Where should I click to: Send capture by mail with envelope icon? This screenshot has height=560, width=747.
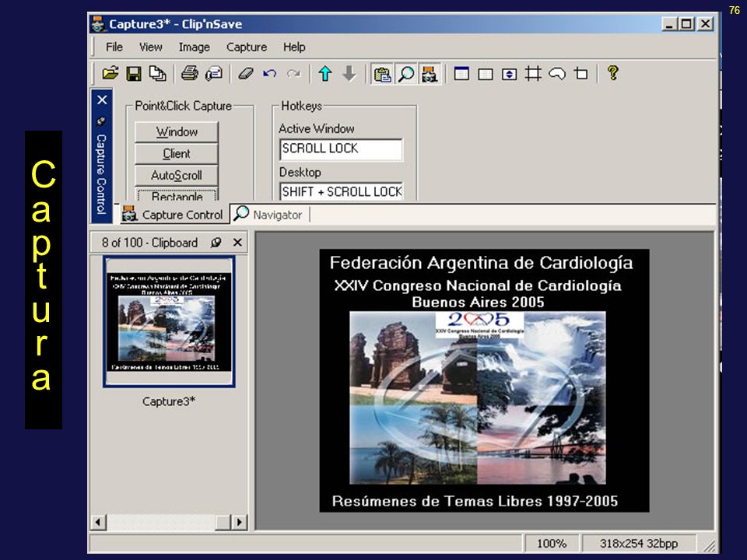click(x=213, y=73)
